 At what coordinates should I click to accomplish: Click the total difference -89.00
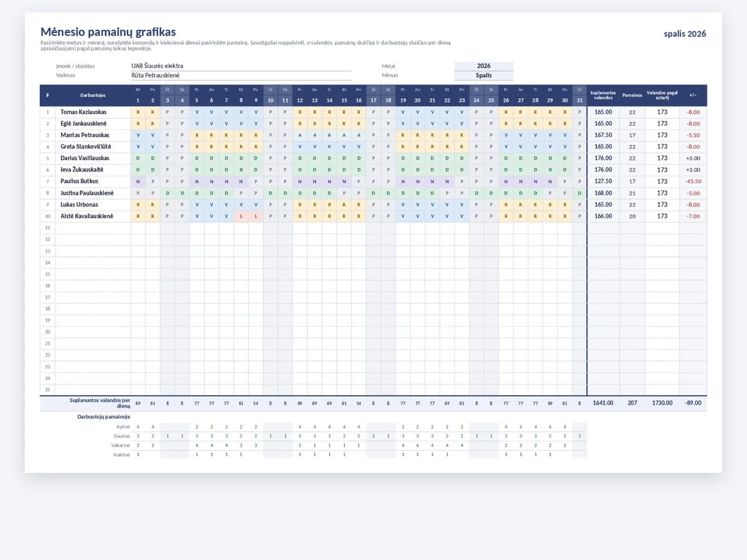pos(693,403)
